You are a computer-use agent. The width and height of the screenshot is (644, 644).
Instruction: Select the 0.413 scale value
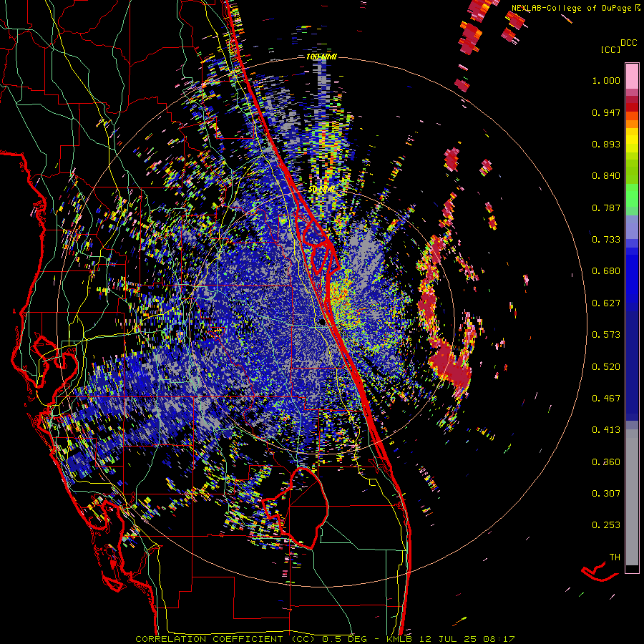pos(606,430)
